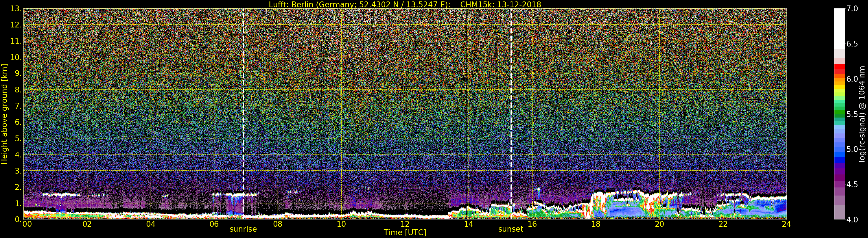The height and width of the screenshot is (238, 868).
Task: Click the white top section of the colorbar
Action: (839, 29)
